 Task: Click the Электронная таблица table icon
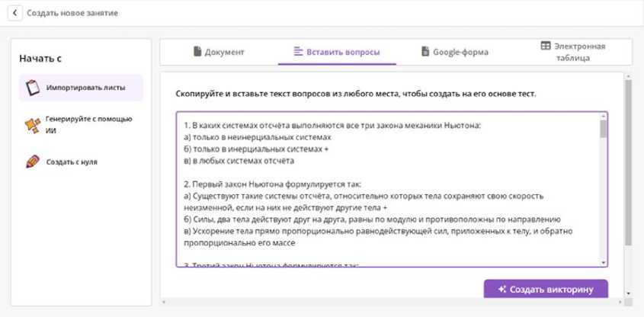pyautogui.click(x=546, y=46)
